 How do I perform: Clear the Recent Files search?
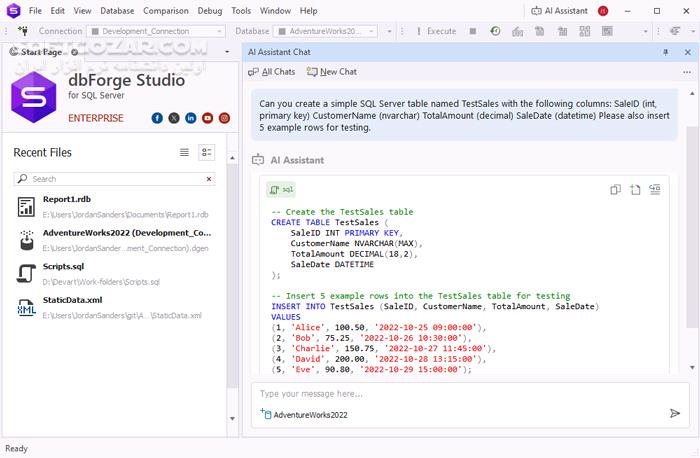pos(209,179)
